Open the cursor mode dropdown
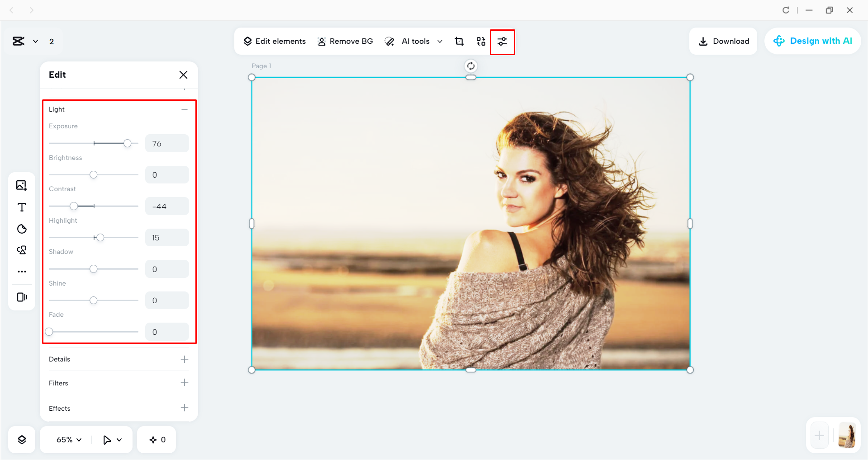The image size is (868, 460). point(112,439)
